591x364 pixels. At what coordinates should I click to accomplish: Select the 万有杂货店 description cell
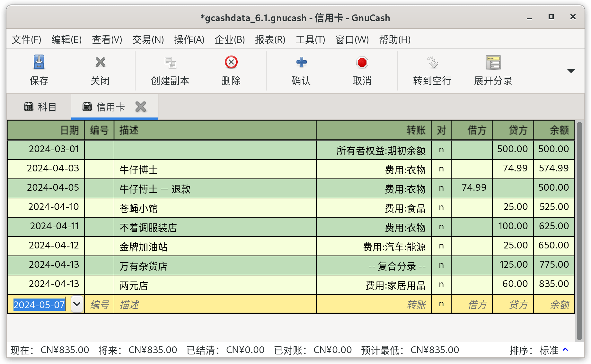pos(215,265)
